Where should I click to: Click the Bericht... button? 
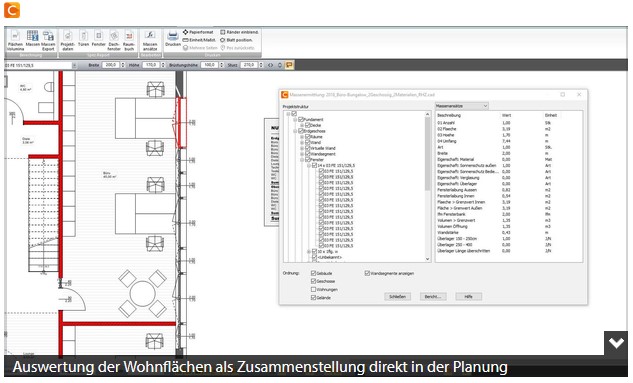click(x=433, y=297)
